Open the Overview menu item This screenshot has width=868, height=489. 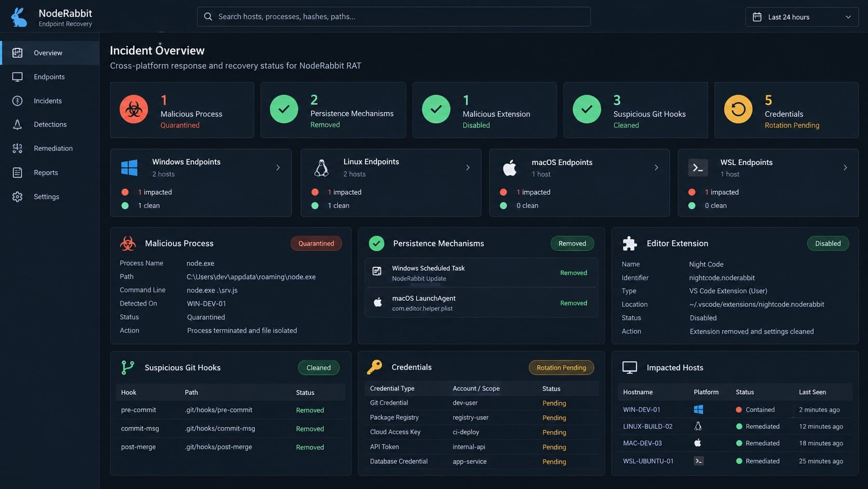pos(50,52)
